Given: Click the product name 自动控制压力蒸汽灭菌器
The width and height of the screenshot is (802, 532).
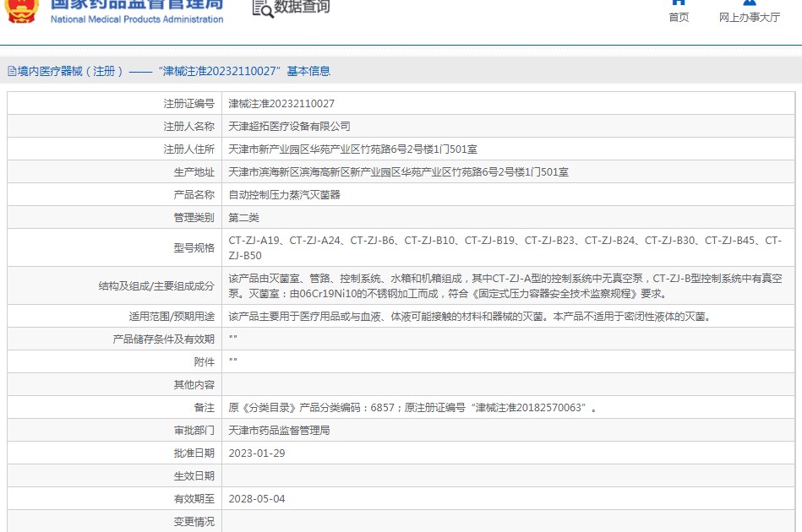Looking at the screenshot, I should point(284,195).
